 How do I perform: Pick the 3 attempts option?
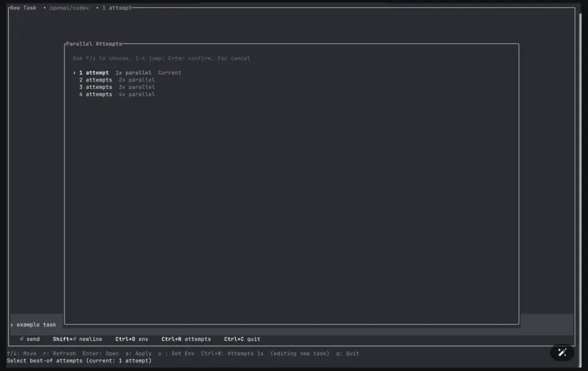click(95, 87)
